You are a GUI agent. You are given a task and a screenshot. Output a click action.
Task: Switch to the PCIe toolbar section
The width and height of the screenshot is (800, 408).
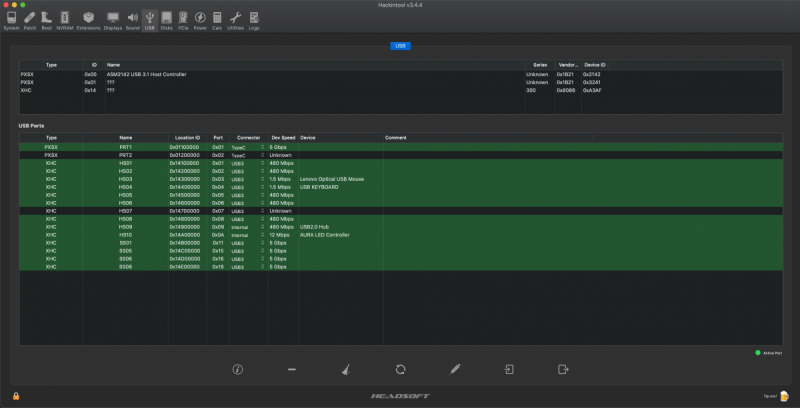point(183,20)
